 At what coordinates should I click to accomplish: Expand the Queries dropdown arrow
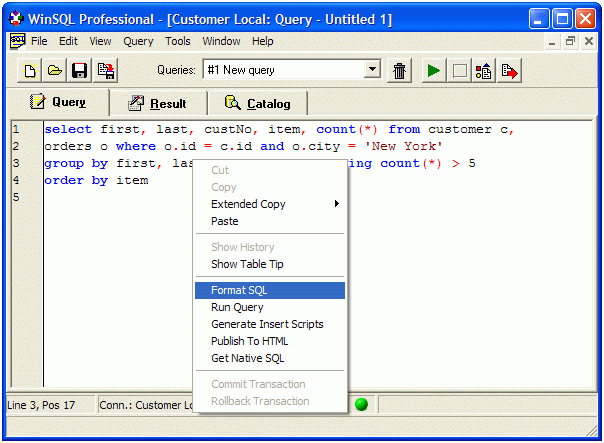pyautogui.click(x=372, y=69)
